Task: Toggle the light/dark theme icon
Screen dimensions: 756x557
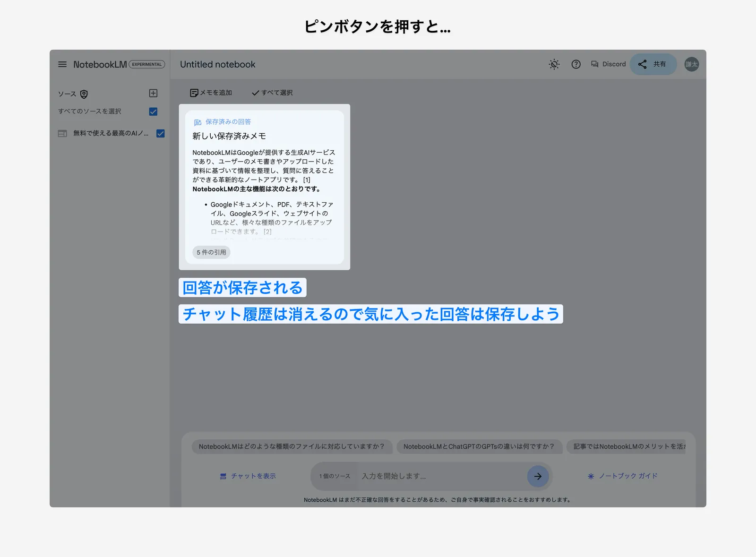Action: tap(554, 64)
